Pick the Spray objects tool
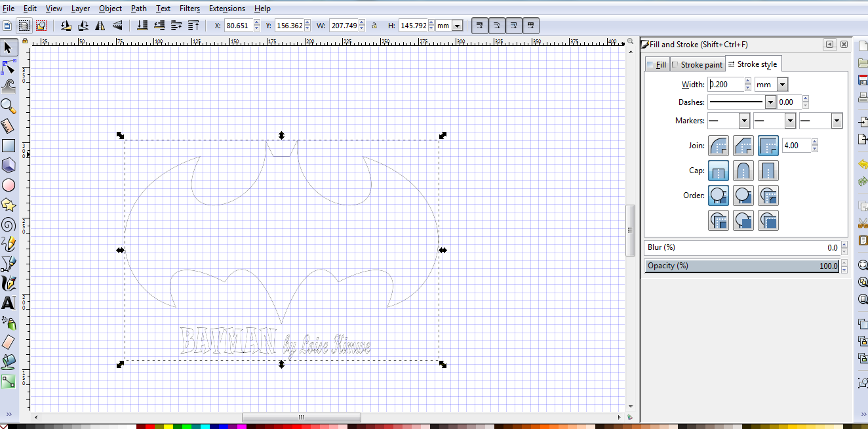 pyautogui.click(x=9, y=322)
